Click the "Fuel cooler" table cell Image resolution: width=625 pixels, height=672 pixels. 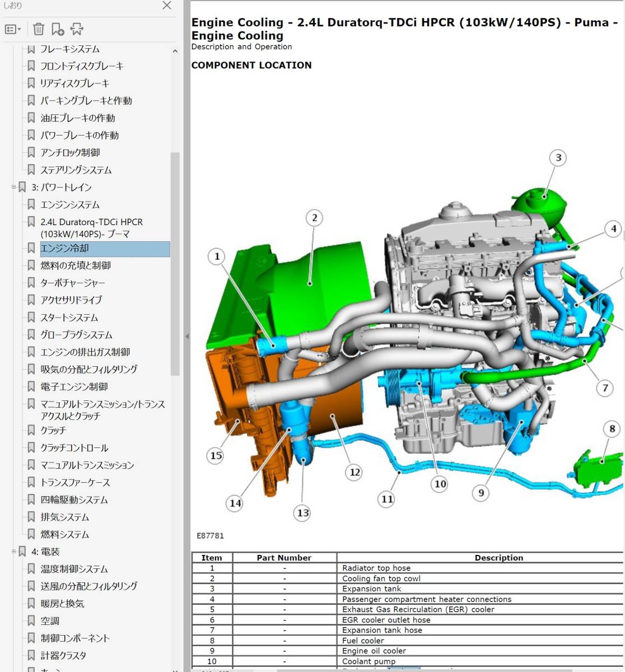click(480, 641)
